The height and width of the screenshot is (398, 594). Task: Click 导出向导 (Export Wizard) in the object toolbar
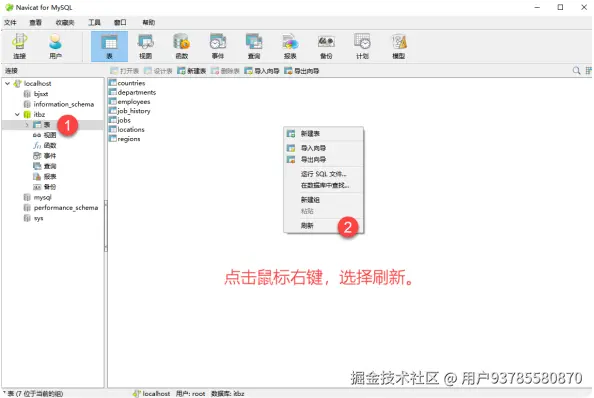click(x=302, y=71)
